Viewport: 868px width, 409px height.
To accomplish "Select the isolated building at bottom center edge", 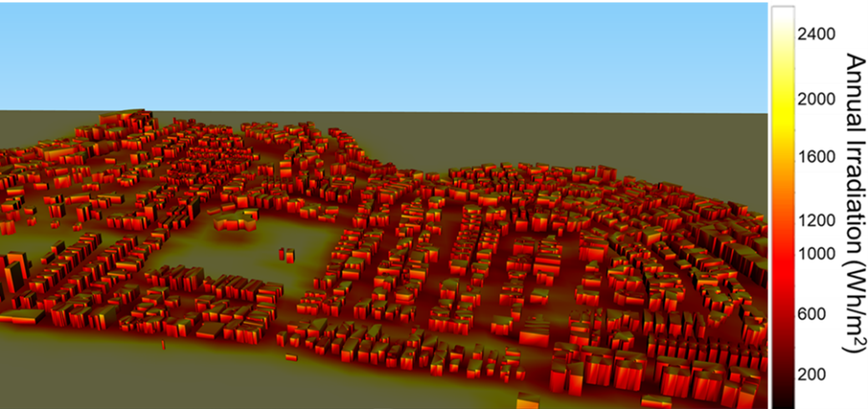I will coord(528,401).
